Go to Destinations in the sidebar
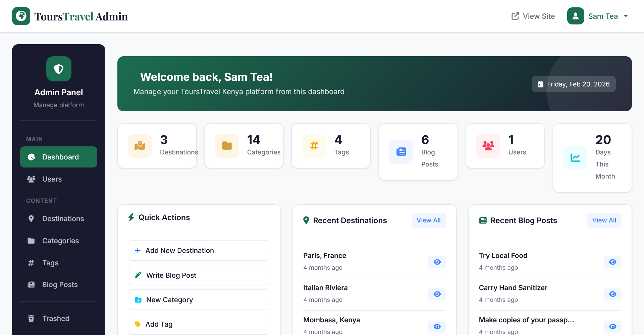 pos(59,218)
